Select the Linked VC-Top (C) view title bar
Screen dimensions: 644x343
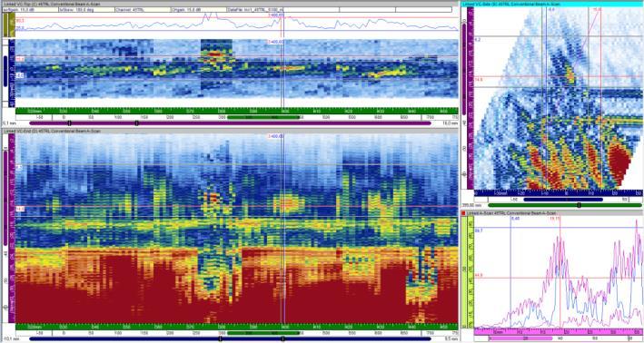tap(230, 4)
